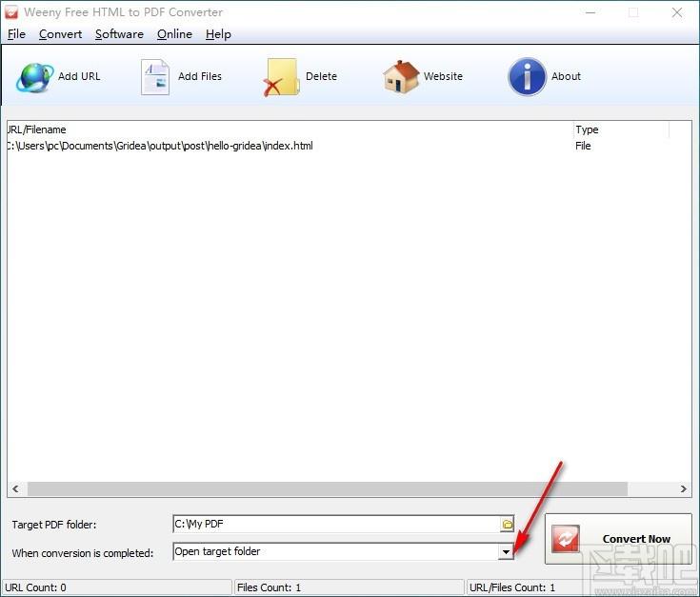Image resolution: width=700 pixels, height=597 pixels.
Task: Click the Add Files document icon
Action: [x=155, y=77]
